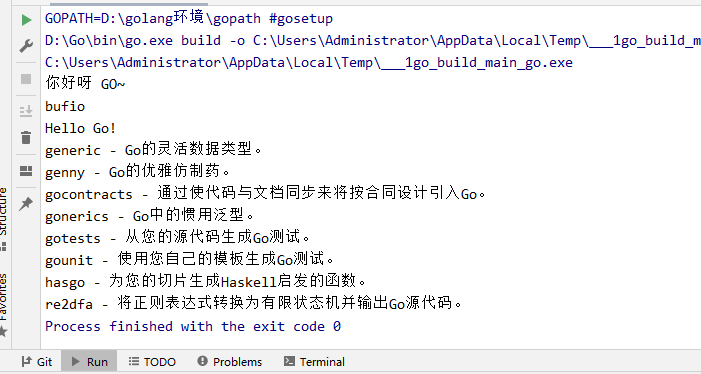Open the TODO tool window
This screenshot has height=374, width=701.
coord(152,361)
